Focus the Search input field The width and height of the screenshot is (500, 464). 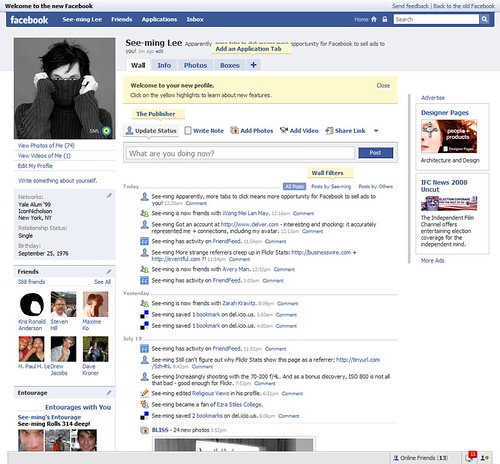[436, 19]
